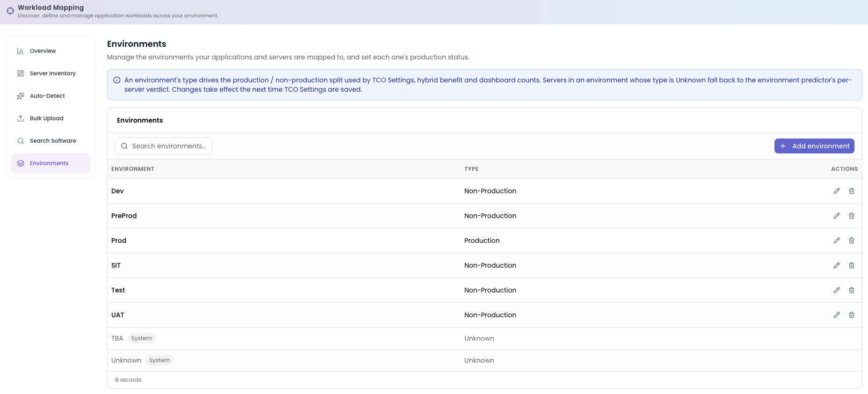Click the Bulk Upload arrow icon
Image resolution: width=868 pixels, height=394 pixels.
click(21, 118)
